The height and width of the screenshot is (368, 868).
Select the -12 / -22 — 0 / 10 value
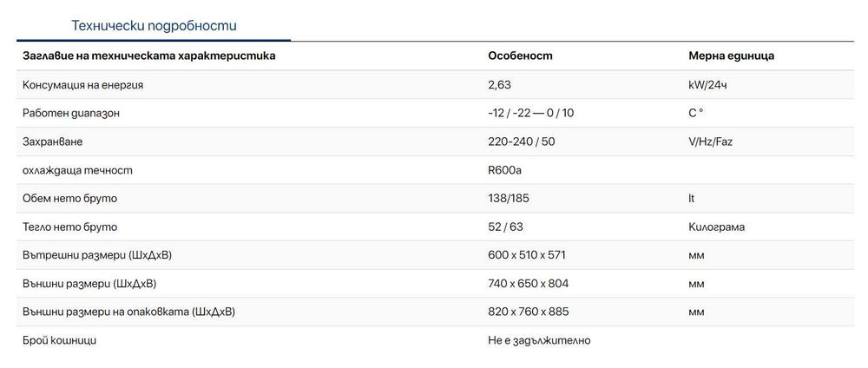pyautogui.click(x=531, y=113)
